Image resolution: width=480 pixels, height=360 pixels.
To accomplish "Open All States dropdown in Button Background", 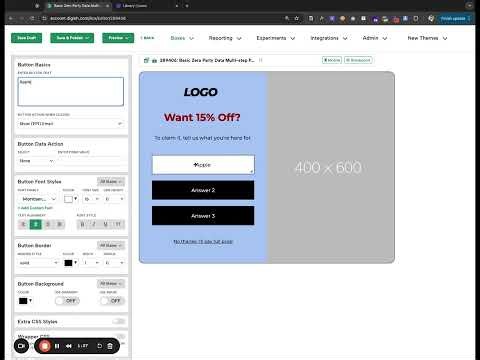I will point(111,284).
